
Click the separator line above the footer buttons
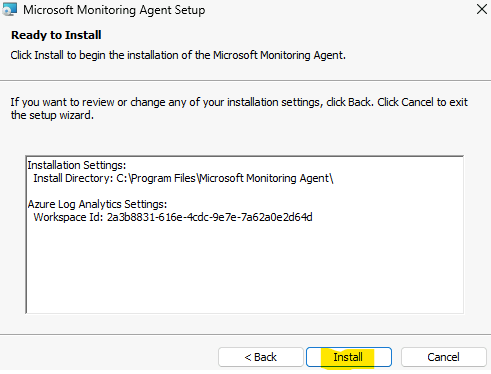[x=245, y=334]
